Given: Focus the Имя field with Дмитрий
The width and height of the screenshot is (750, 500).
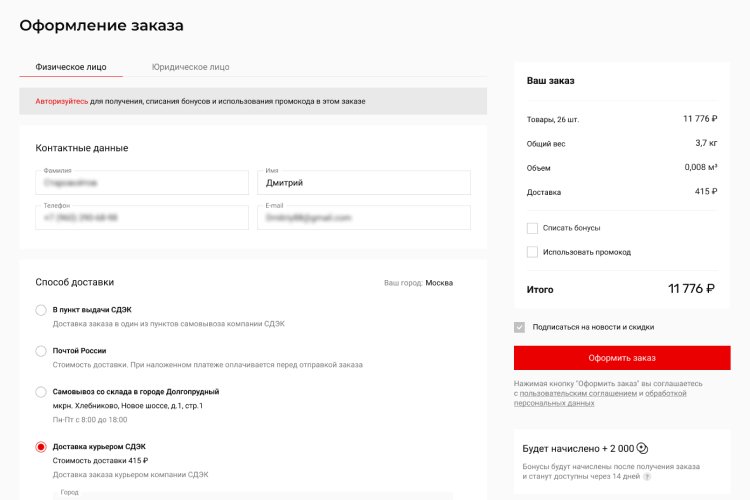Looking at the screenshot, I should [x=364, y=183].
